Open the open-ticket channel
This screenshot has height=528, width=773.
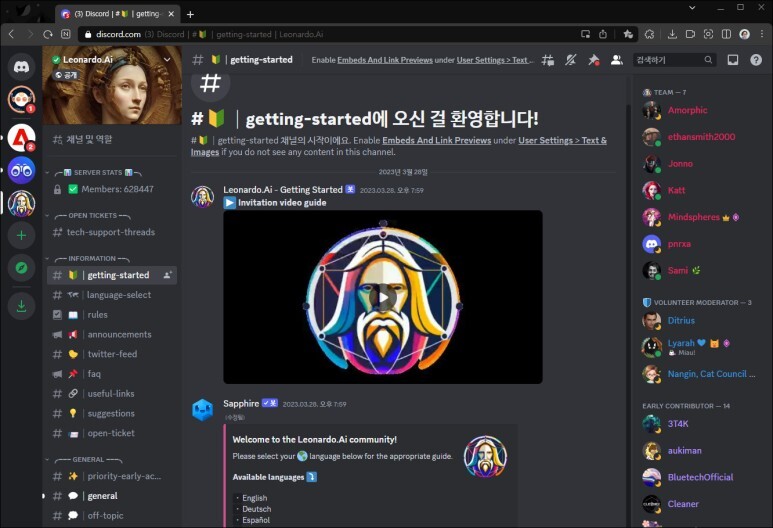[x=112, y=433]
